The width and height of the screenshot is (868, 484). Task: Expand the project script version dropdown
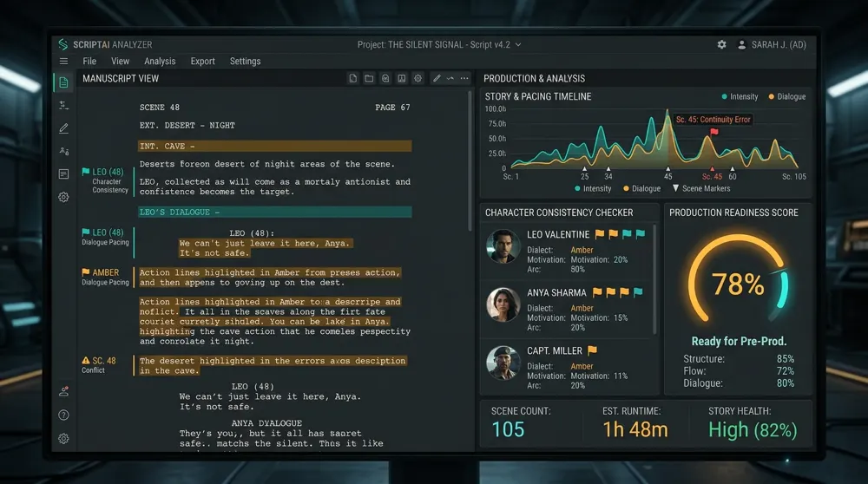tap(518, 45)
